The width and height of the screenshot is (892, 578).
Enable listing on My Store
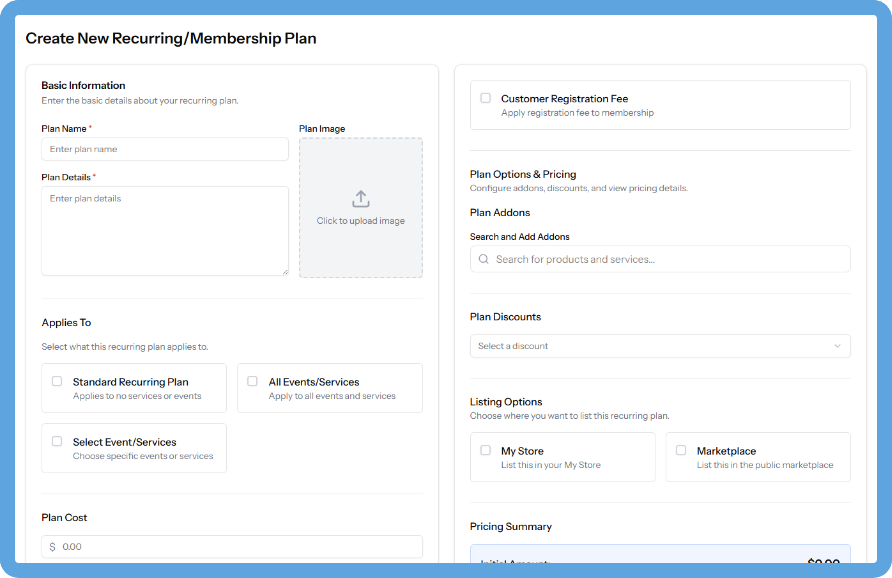pos(485,450)
